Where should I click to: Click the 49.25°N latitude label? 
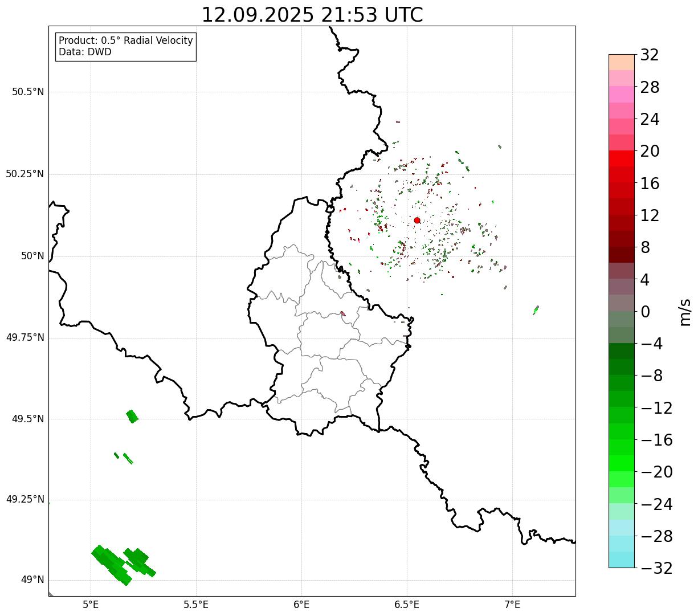(25, 499)
